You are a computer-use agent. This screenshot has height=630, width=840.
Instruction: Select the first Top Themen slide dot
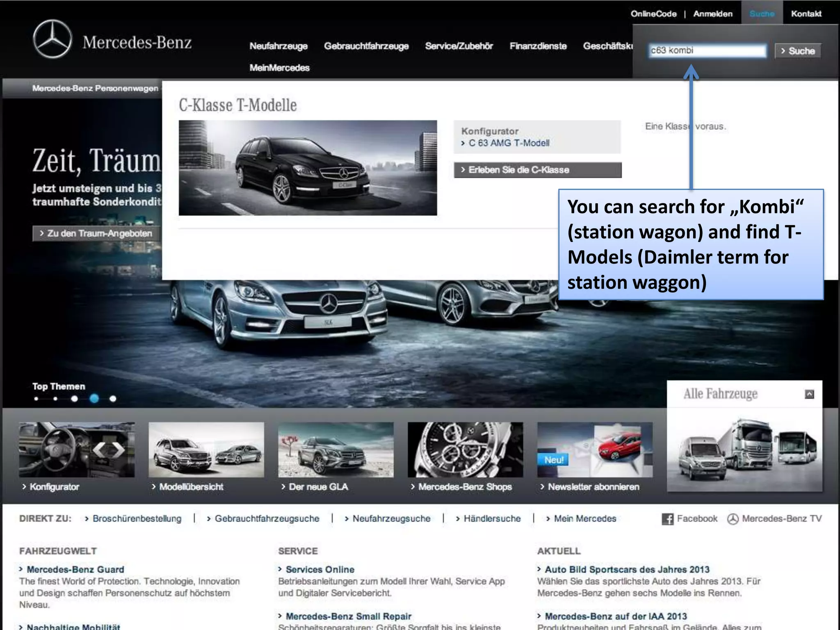(36, 399)
